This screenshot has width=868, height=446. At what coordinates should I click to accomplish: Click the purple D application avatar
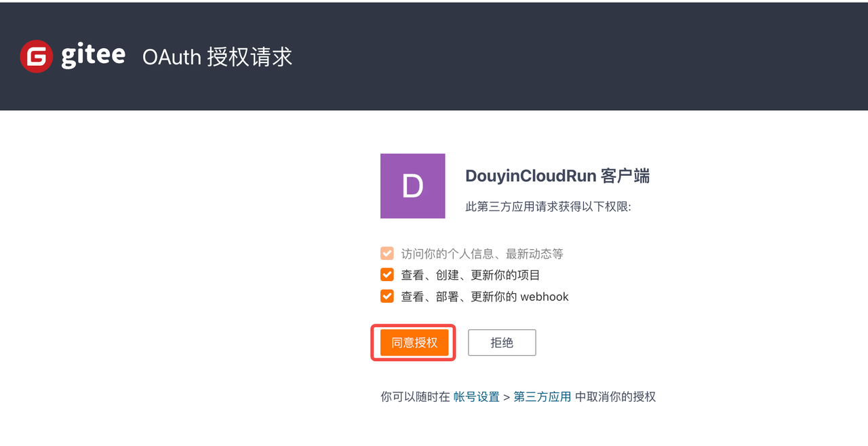click(412, 186)
